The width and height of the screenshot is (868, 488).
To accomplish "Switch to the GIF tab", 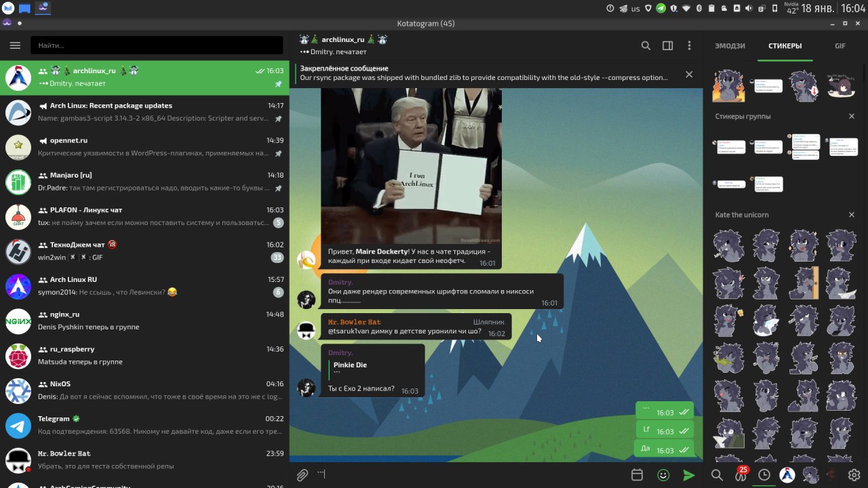I will pyautogui.click(x=840, y=46).
